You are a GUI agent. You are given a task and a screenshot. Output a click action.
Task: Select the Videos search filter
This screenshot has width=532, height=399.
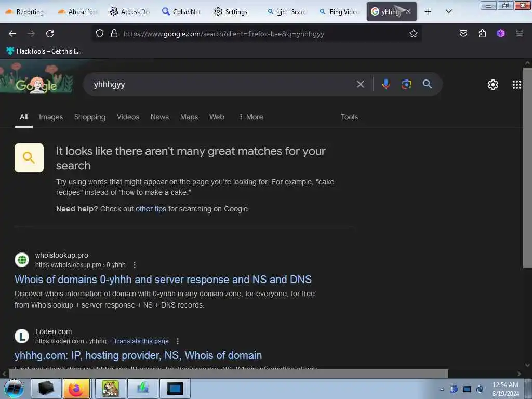128,117
